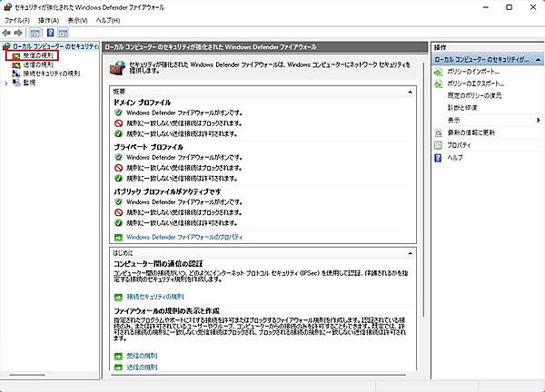Collapse the はじめに section arrow
545x392 pixels.
click(x=411, y=253)
